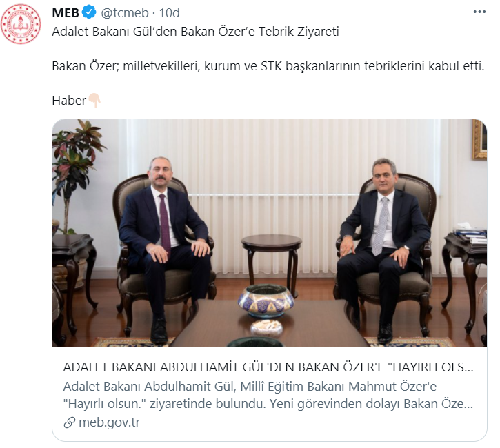Viewport: 500px width, 448px height.
Task: Open the card description about Hayırlı olsun ziyareti
Action: pos(268,395)
